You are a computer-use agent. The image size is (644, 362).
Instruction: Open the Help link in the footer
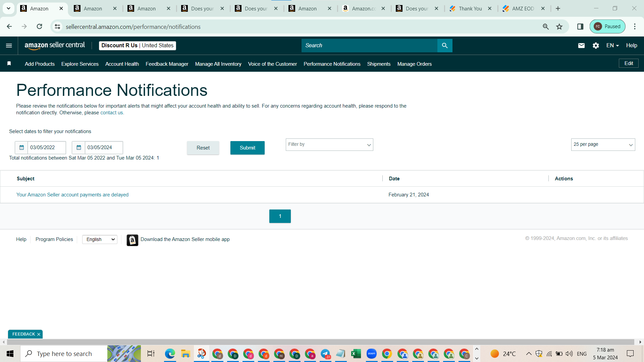[x=21, y=239]
